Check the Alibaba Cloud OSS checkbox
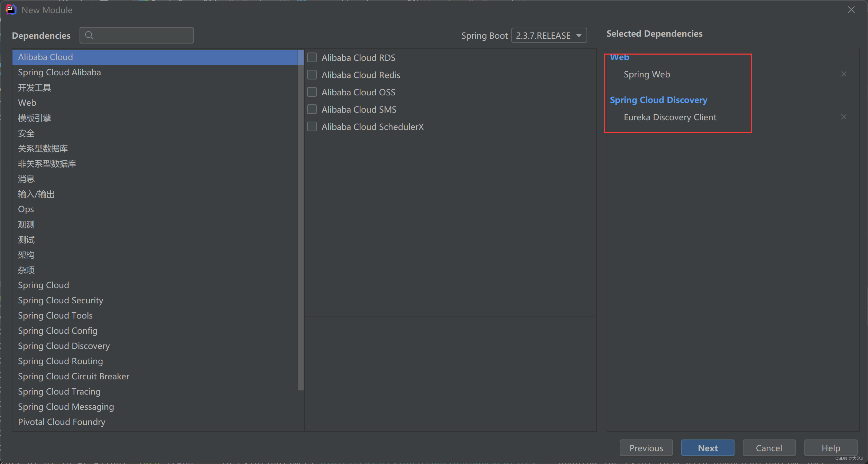The height and width of the screenshot is (464, 868). pyautogui.click(x=312, y=92)
